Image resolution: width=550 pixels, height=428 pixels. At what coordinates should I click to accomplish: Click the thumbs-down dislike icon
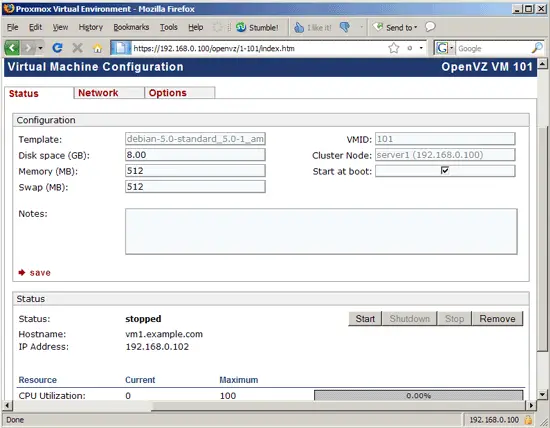(345, 27)
